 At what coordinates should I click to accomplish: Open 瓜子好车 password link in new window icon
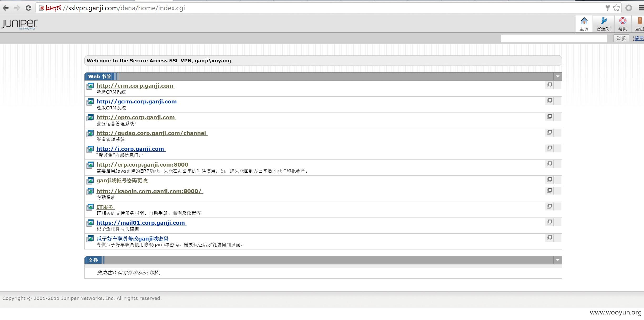[549, 238]
